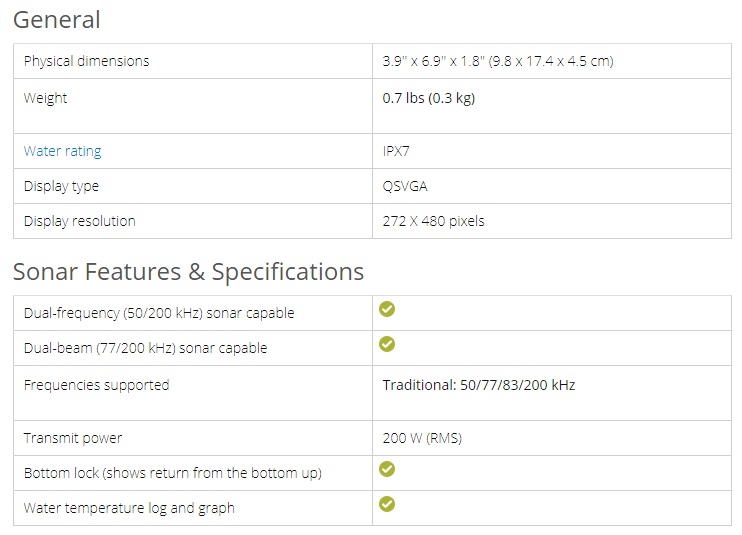Image resolution: width=742 pixels, height=535 pixels.
Task: Click the 3.9" x 6.9" x 1.8" dimensions value
Action: pos(497,61)
